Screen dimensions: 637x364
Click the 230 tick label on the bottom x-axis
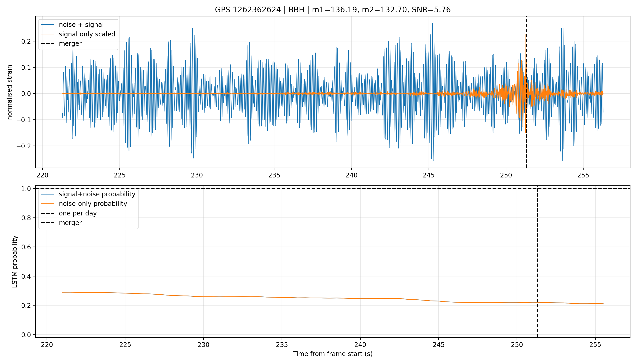204,345
